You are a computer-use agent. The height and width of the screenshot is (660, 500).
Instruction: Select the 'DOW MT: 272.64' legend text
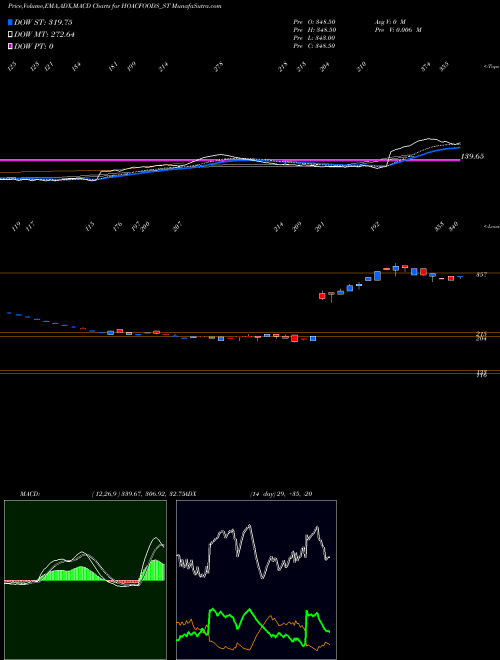[44, 35]
